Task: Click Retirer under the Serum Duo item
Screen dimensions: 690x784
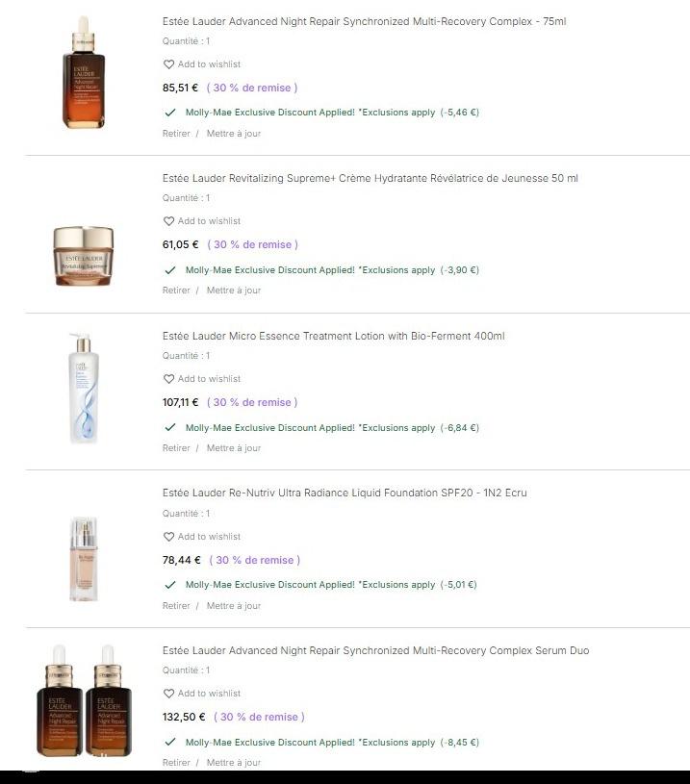Action: pos(176,763)
